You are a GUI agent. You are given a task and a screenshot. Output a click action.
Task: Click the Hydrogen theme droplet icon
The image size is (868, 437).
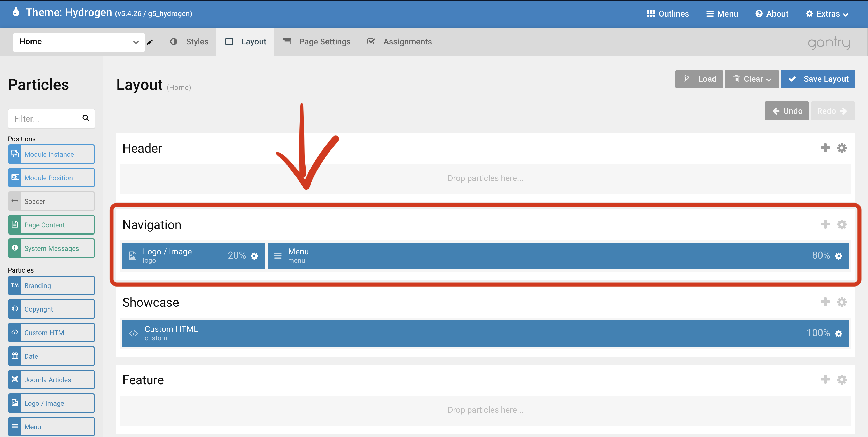click(x=16, y=12)
